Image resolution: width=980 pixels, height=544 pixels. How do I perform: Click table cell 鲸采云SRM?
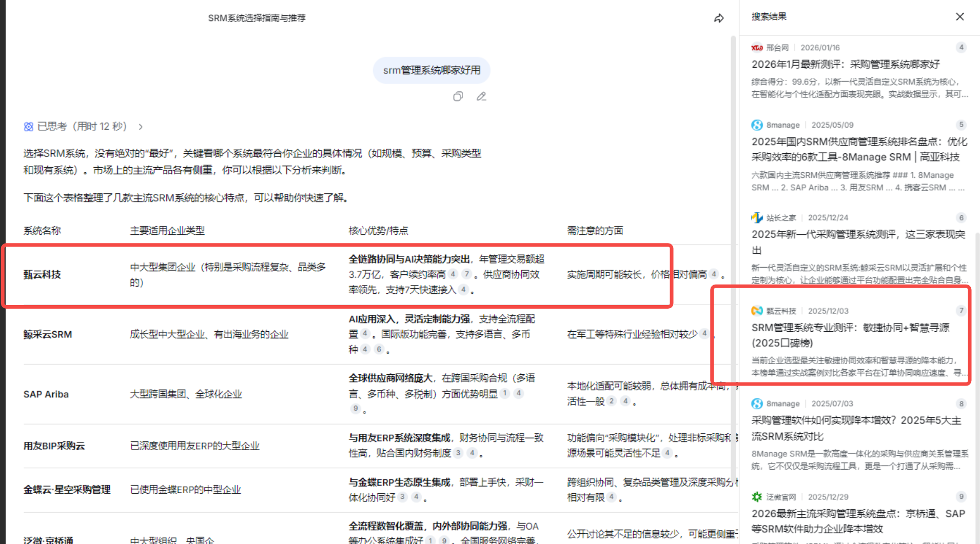pyautogui.click(x=48, y=334)
